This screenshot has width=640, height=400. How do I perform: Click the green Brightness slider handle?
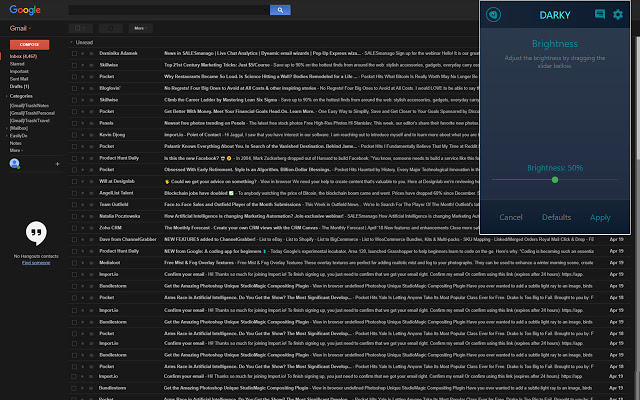point(555,180)
